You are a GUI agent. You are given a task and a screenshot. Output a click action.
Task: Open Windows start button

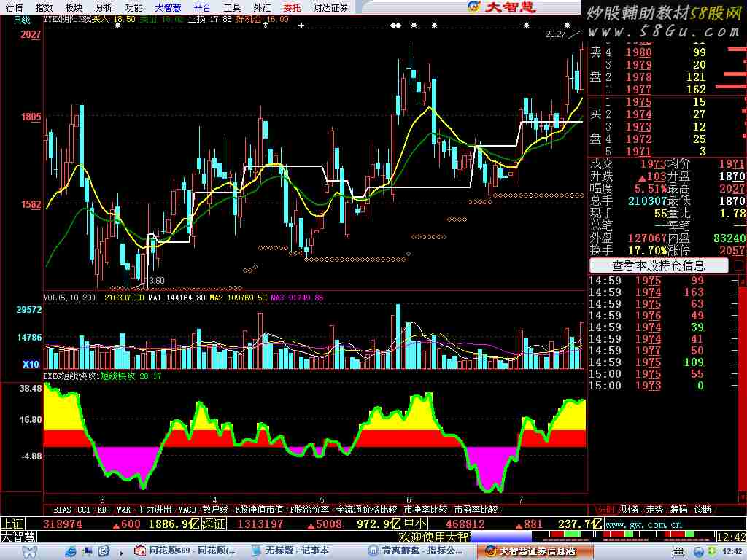[29, 552]
